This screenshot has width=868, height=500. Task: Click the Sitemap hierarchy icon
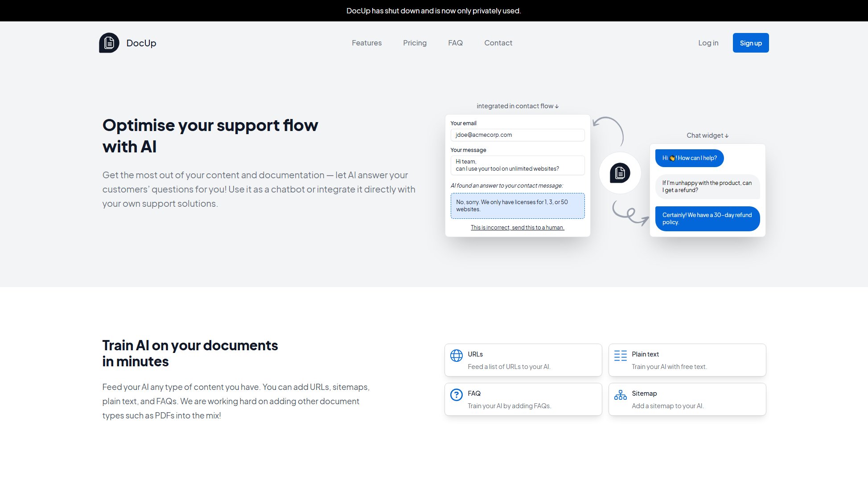tap(620, 395)
